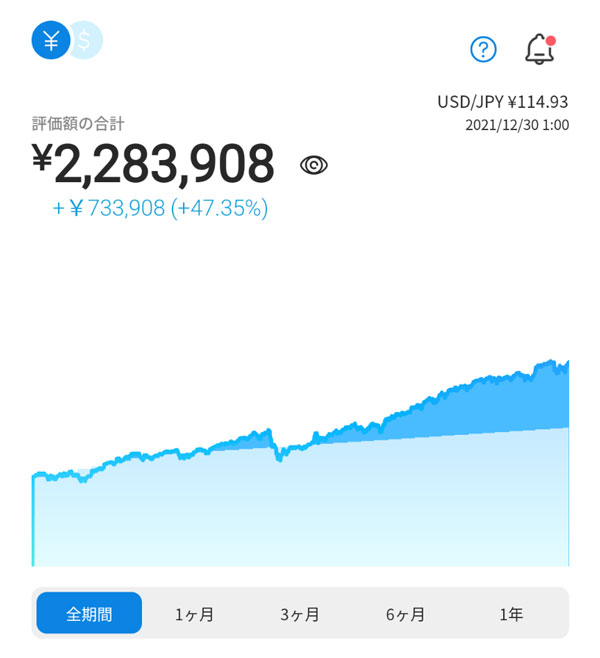Switch to dollar currency display

click(x=86, y=40)
